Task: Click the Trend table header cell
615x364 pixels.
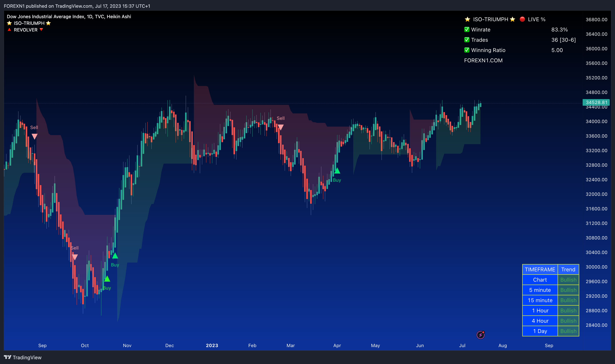Action: click(x=568, y=269)
